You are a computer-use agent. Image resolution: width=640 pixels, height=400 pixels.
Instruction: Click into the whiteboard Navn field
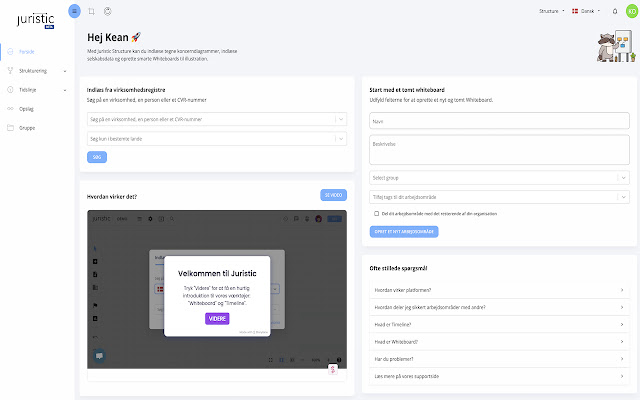click(x=499, y=121)
